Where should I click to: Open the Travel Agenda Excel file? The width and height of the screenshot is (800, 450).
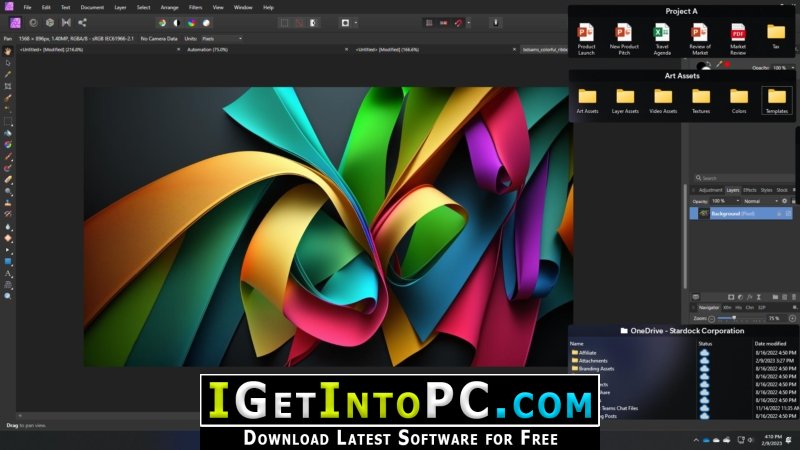[662, 39]
